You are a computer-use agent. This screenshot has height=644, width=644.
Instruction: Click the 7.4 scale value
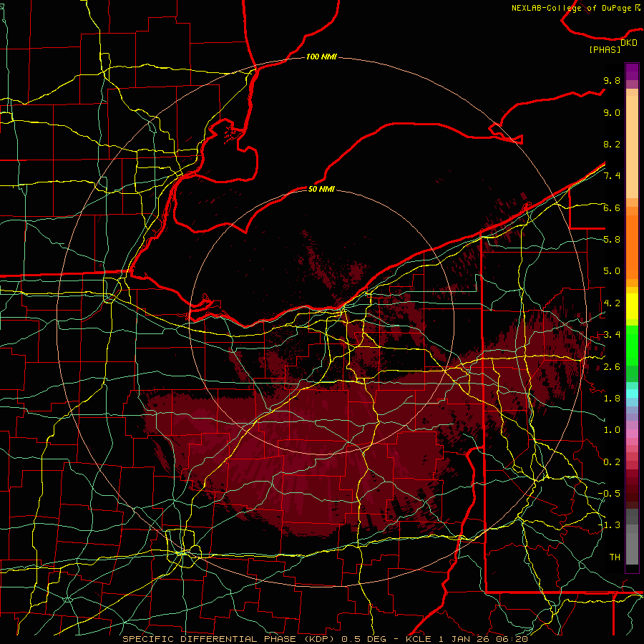612,176
